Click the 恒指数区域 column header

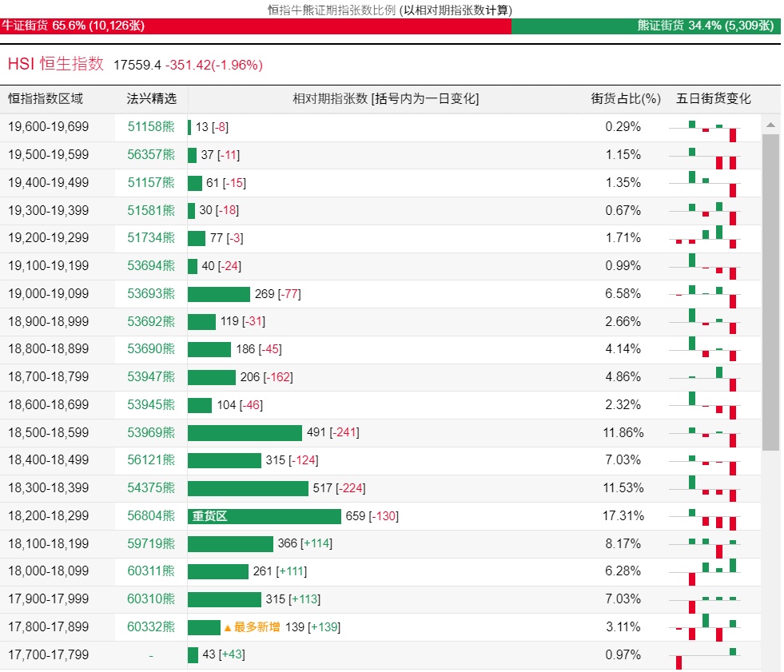click(x=46, y=99)
